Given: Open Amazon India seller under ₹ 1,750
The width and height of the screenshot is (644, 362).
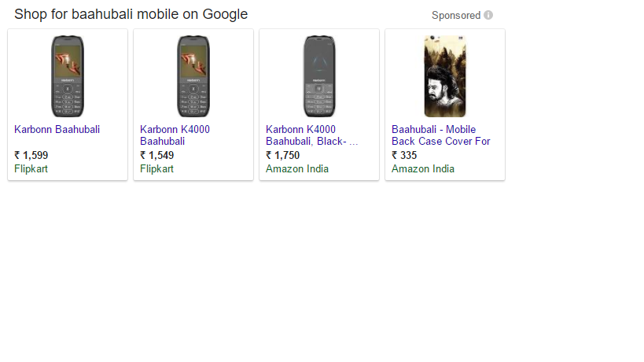Looking at the screenshot, I should click(297, 168).
